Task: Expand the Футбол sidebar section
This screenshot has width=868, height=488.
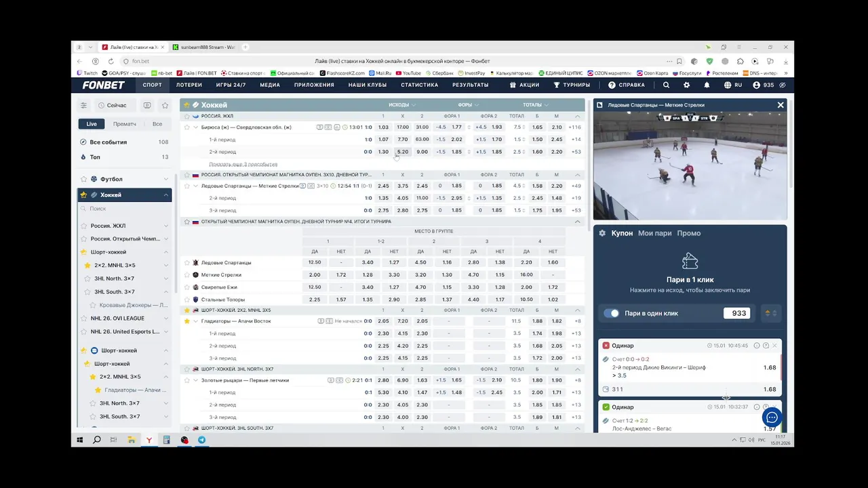Action: (166, 179)
